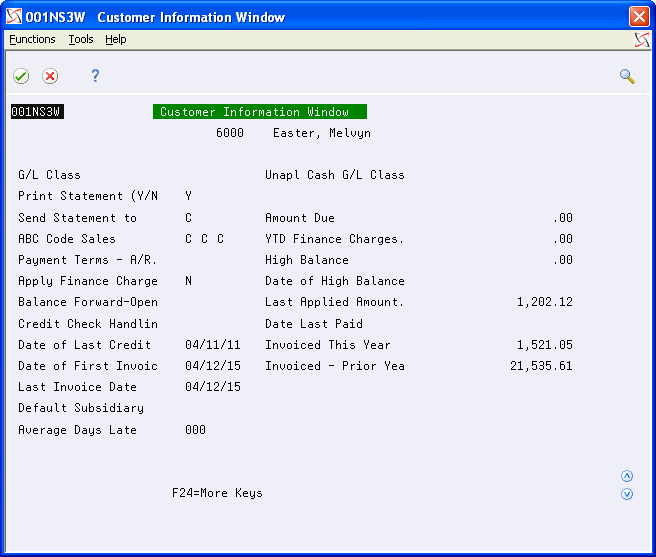The image size is (656, 557).
Task: Click customer name Easter, Melvyn
Action: (x=322, y=133)
